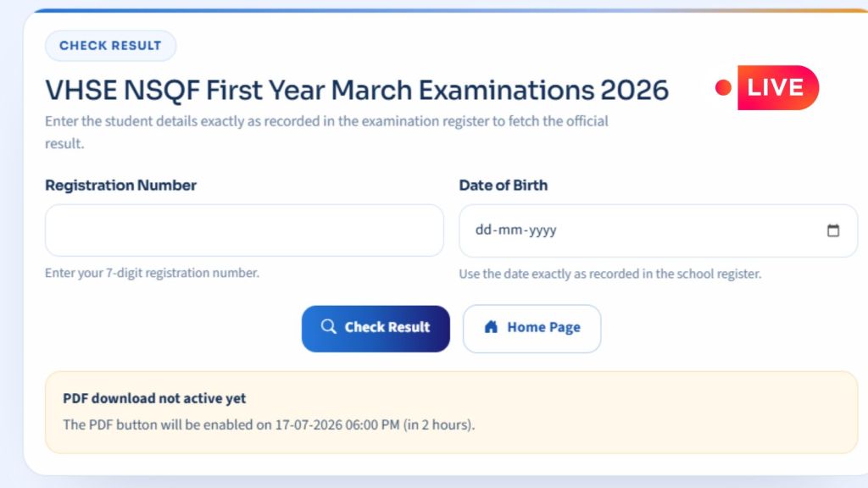Click the student details instruction text
This screenshot has width=868, height=488.
click(x=326, y=132)
